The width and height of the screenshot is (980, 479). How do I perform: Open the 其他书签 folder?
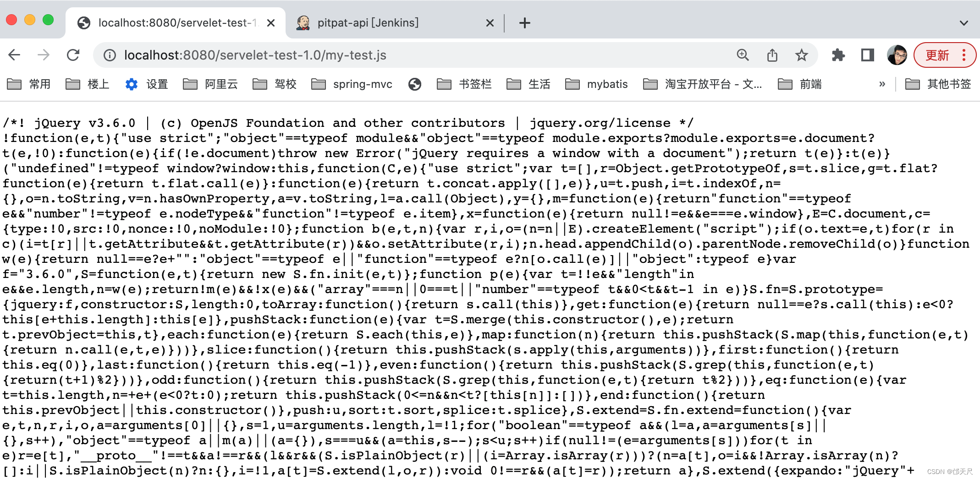(x=938, y=84)
